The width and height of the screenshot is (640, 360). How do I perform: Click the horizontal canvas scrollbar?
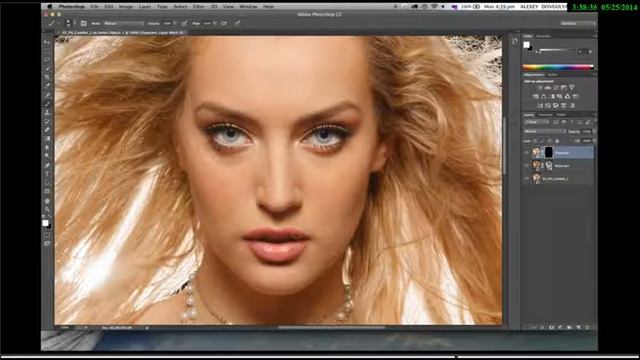[331, 327]
